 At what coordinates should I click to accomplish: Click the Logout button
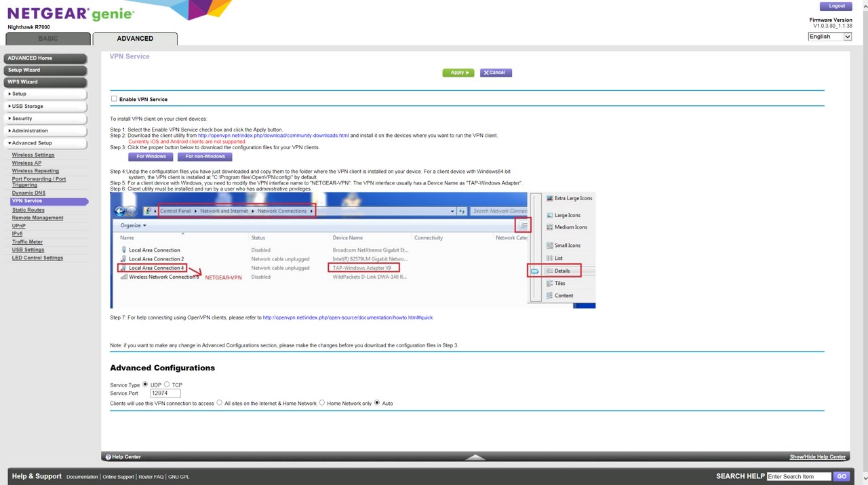836,6
